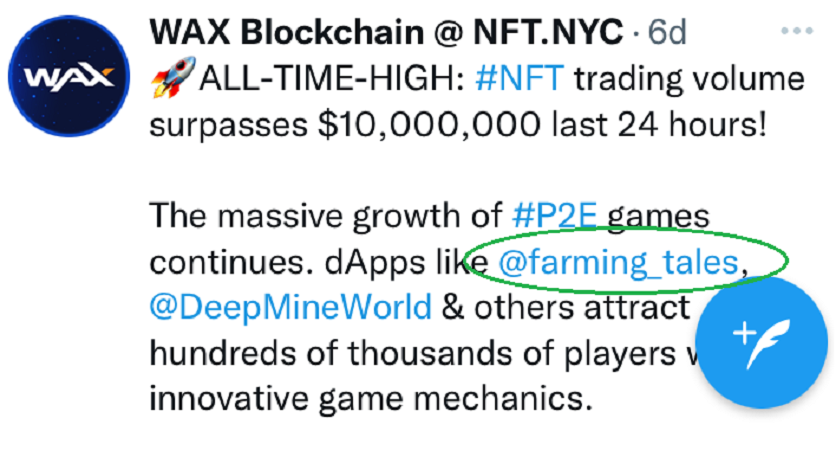Viewport: 836px width, 450px height.
Task: Click "& others attract" text
Action: 565,306
